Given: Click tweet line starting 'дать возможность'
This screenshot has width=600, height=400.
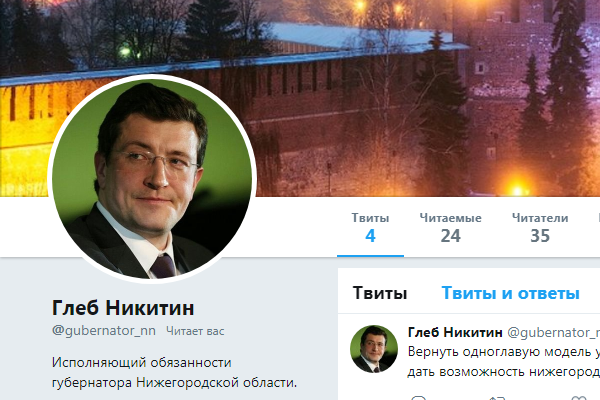Looking at the screenshot, I should click(x=504, y=372).
